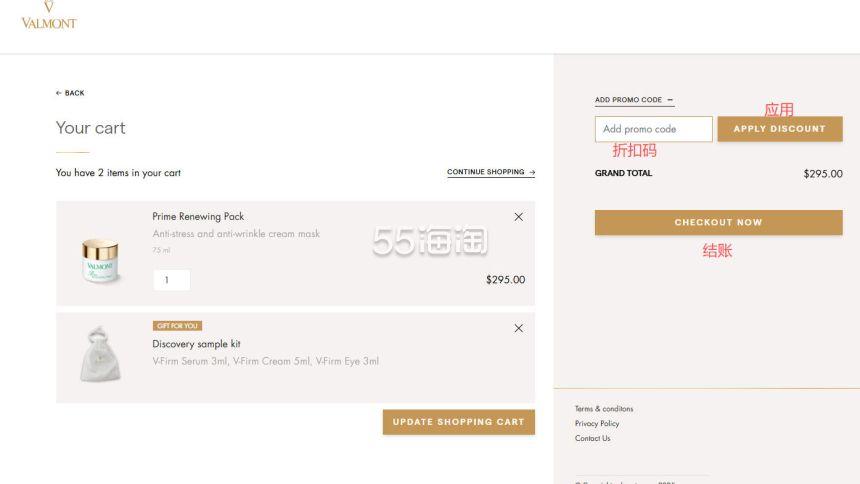Go back using the Back link
860x484 pixels.
click(70, 93)
